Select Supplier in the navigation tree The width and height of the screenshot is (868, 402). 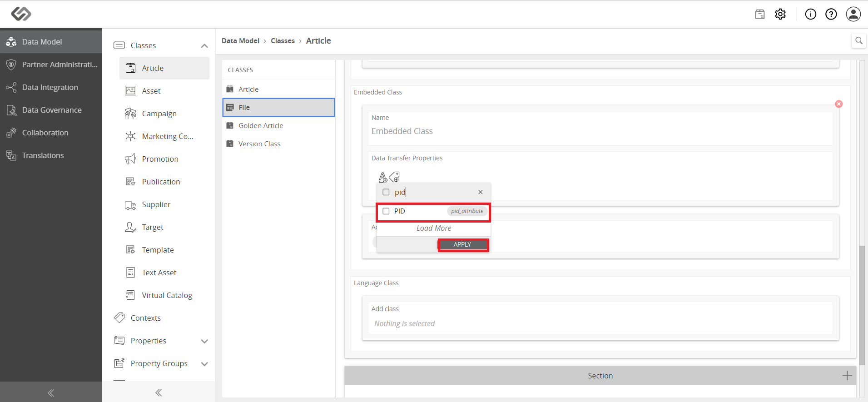pyautogui.click(x=164, y=204)
